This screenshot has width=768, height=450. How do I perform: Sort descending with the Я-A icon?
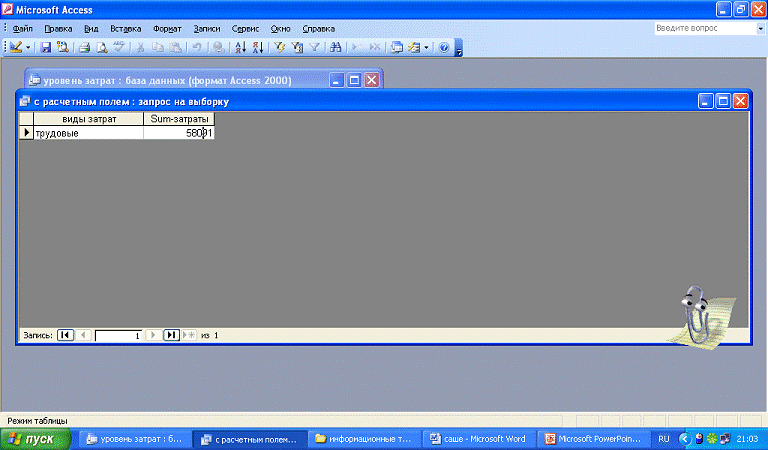pyautogui.click(x=258, y=47)
